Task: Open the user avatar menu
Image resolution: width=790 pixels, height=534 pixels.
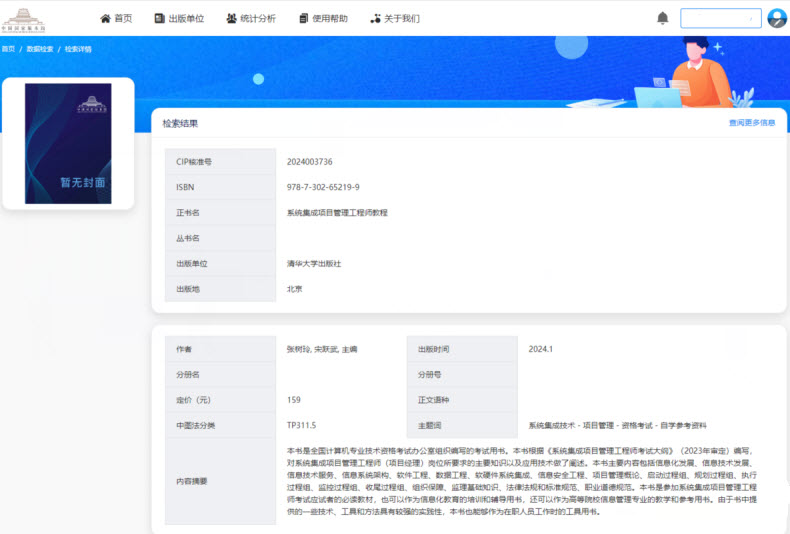Action: 777,18
